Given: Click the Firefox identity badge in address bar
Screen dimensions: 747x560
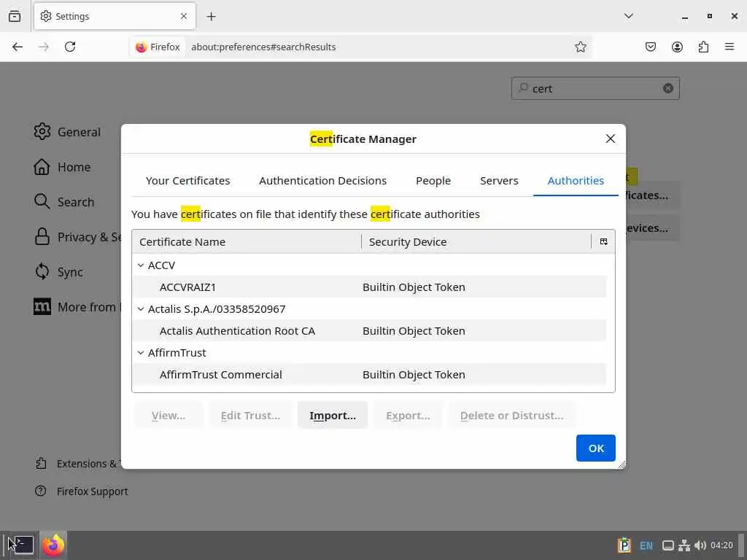Looking at the screenshot, I should click(x=158, y=47).
